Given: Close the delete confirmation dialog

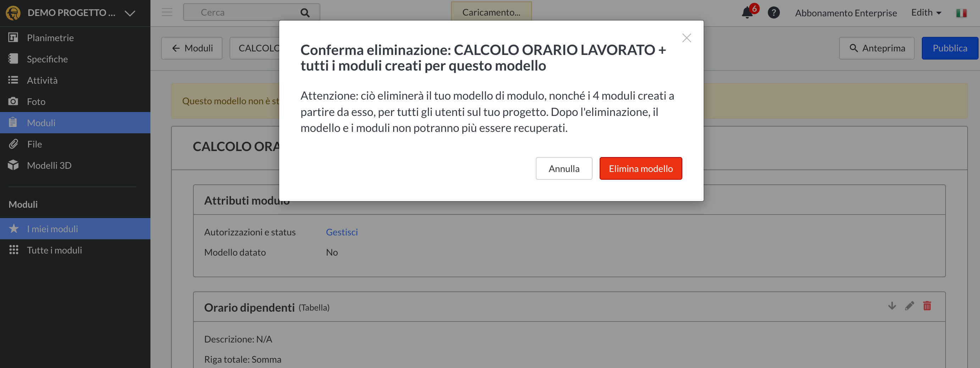Looking at the screenshot, I should click(x=686, y=38).
